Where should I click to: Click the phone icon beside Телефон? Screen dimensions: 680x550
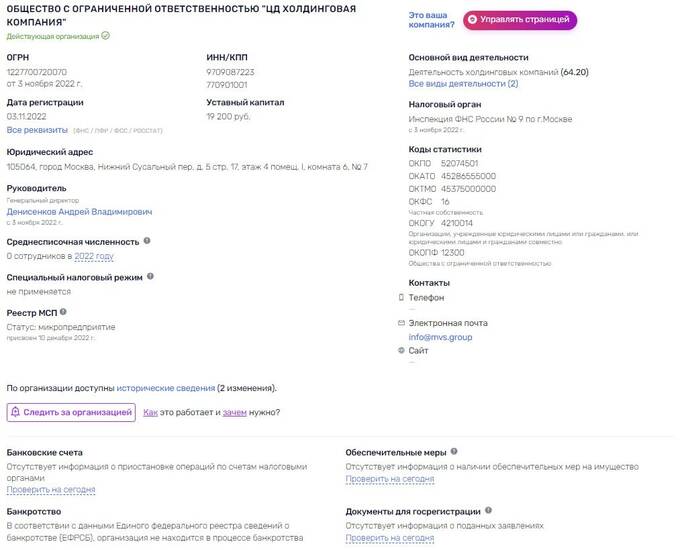click(401, 298)
